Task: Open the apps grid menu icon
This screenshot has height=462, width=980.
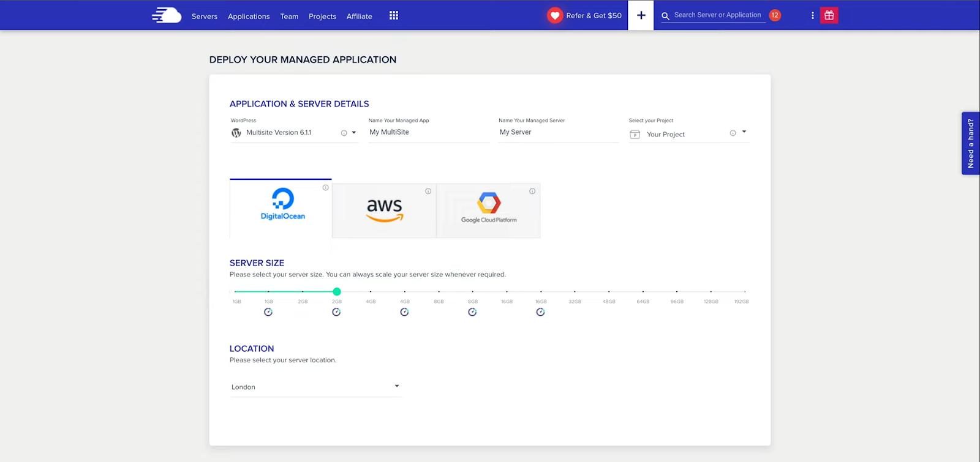Action: (x=394, y=16)
